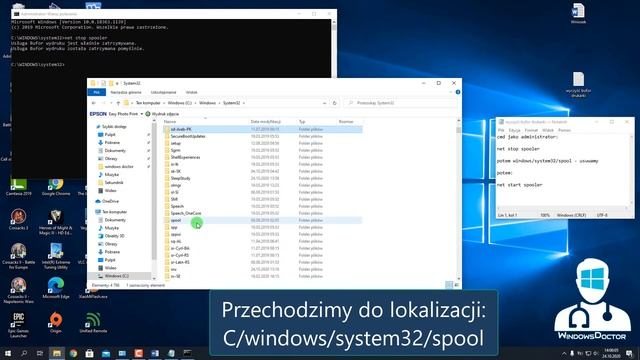Open the Word document icon on desktop
Viewport: 640px width, 360px height.
pos(578,13)
